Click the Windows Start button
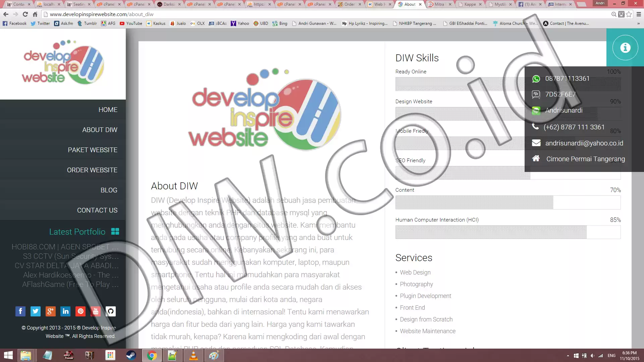 pyautogui.click(x=8, y=355)
